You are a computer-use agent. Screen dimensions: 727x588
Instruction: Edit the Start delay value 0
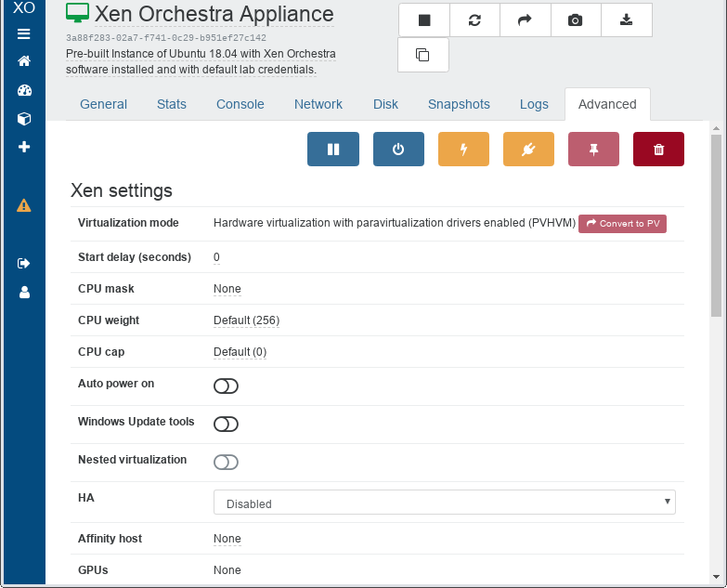pyautogui.click(x=216, y=257)
